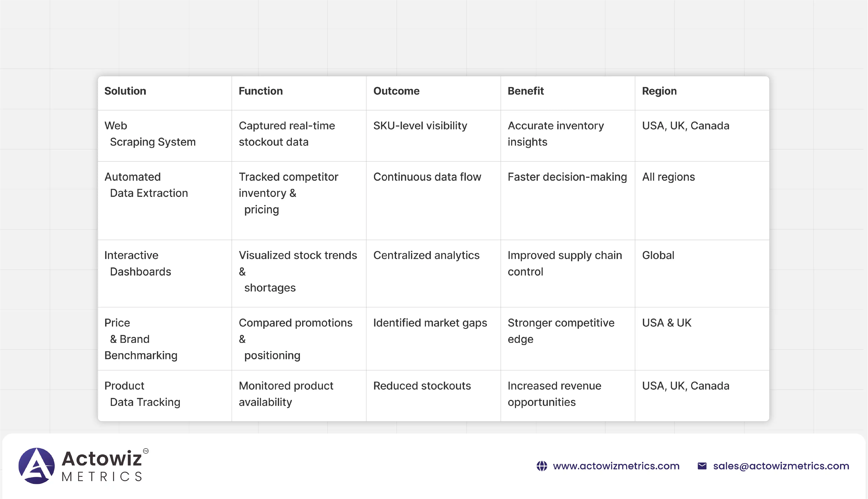
Task: Select the Outcome column header
Action: pos(396,91)
